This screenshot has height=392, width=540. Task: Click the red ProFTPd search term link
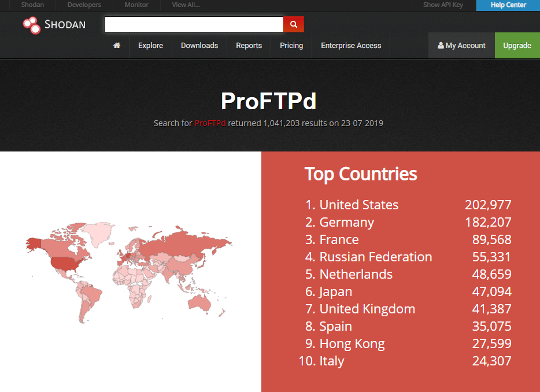[x=210, y=123]
